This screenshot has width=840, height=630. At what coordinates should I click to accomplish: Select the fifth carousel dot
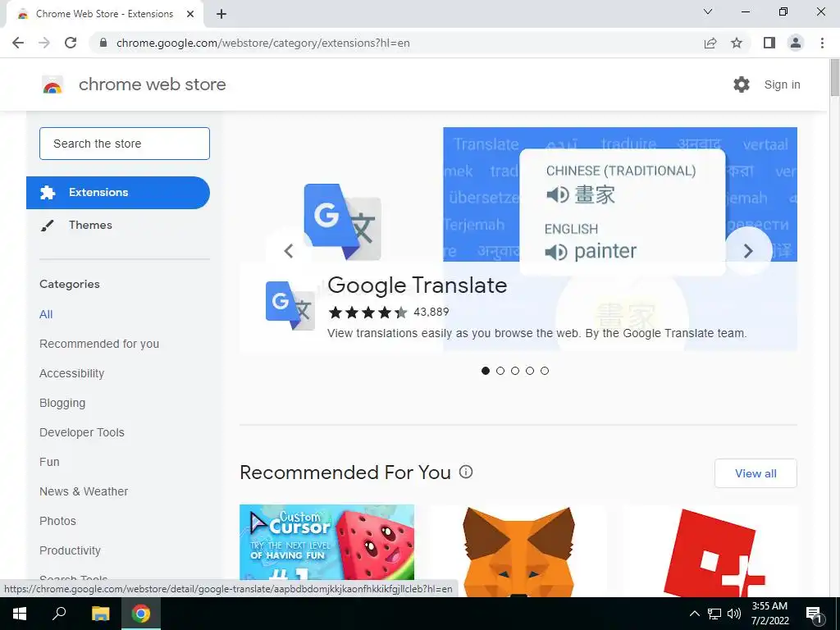(545, 371)
